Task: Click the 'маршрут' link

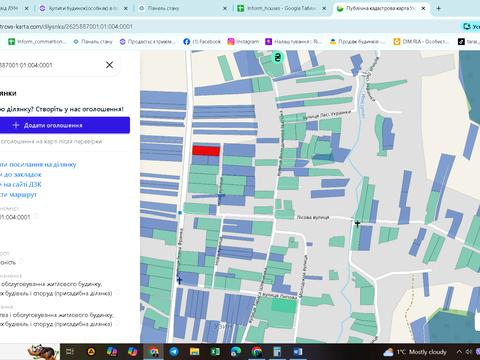Action: pyautogui.click(x=18, y=194)
